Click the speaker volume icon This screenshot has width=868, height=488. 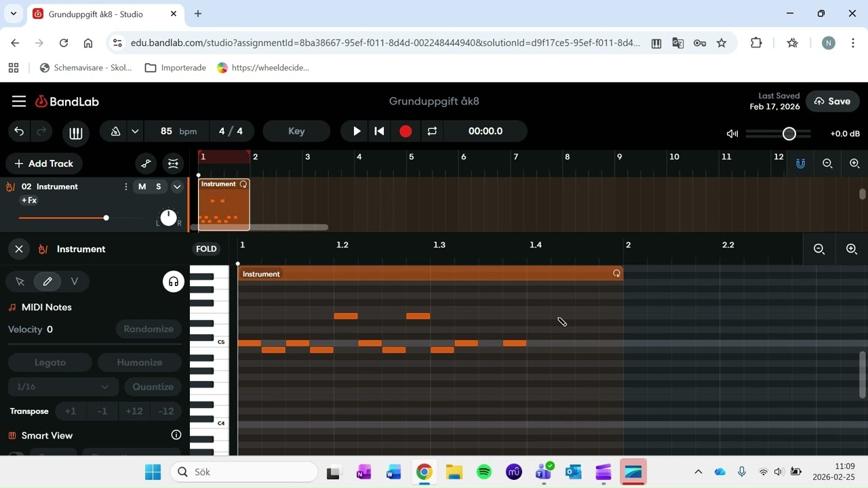(x=732, y=134)
